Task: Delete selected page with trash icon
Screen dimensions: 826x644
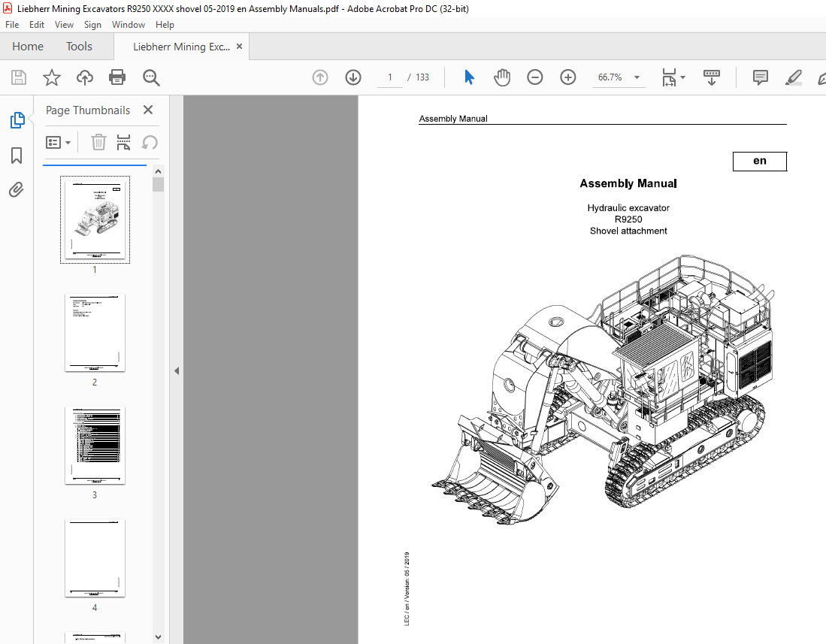Action: click(x=98, y=142)
